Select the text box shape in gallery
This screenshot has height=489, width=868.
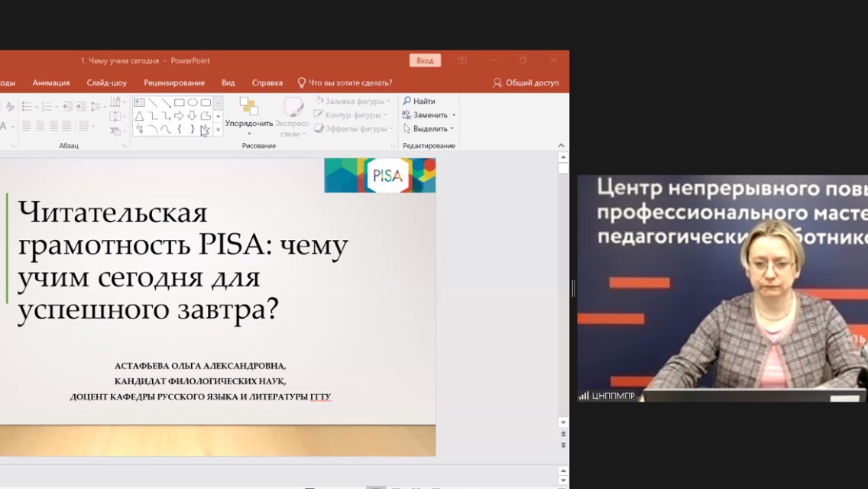140,102
